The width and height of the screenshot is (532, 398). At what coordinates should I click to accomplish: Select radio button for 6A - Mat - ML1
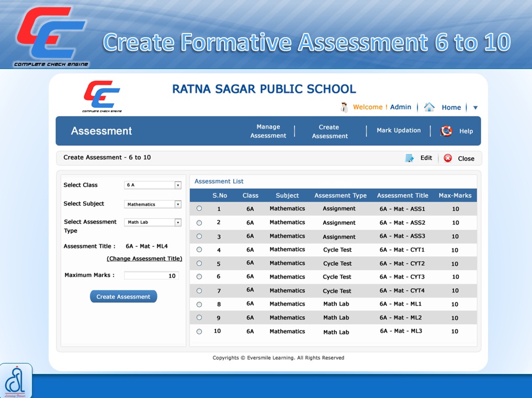click(x=199, y=304)
